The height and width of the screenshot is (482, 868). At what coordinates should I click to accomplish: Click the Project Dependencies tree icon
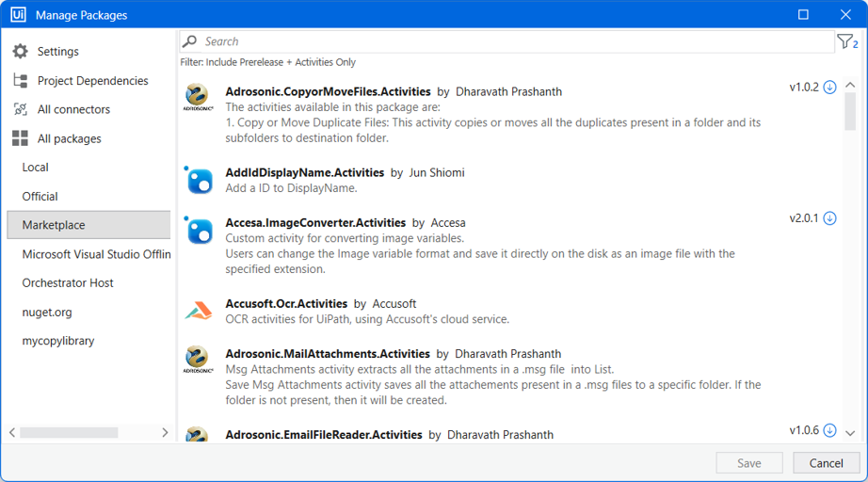pyautogui.click(x=20, y=80)
